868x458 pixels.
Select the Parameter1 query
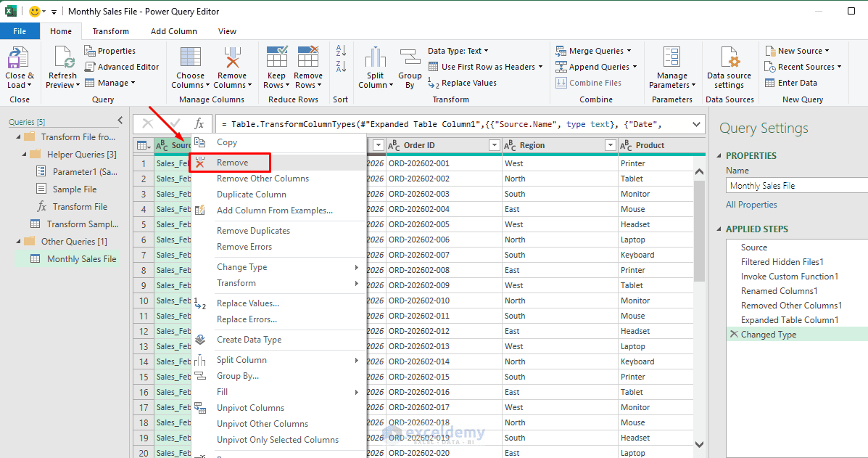76,172
